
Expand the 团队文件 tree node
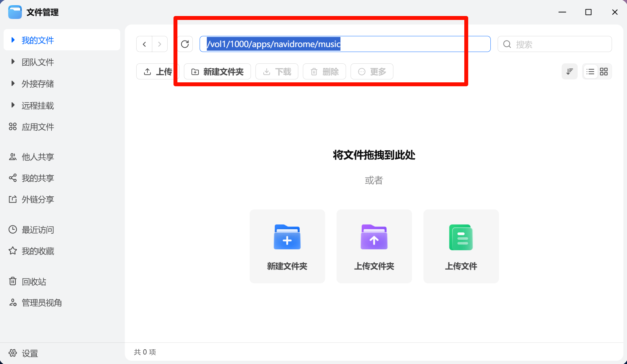13,62
